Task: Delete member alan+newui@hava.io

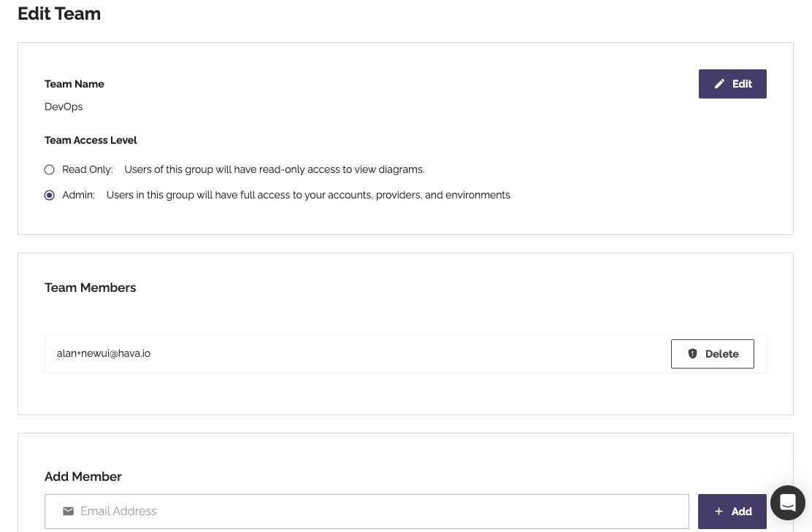Action: 713,354
